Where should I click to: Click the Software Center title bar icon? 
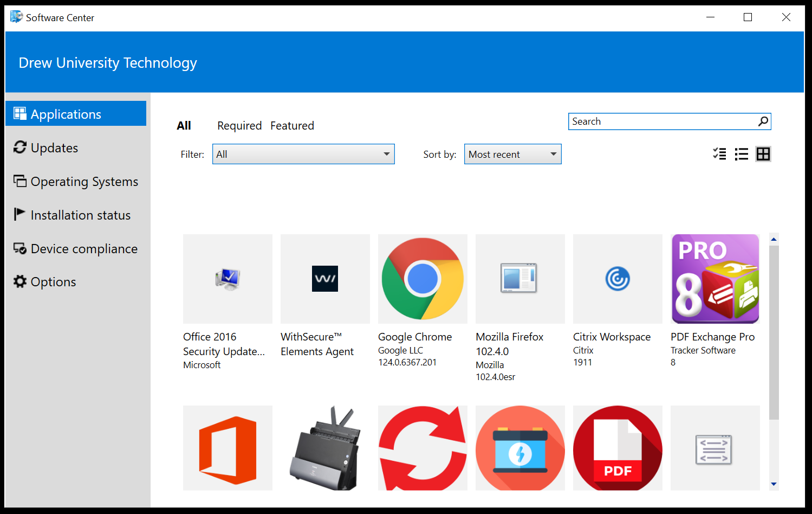point(16,17)
